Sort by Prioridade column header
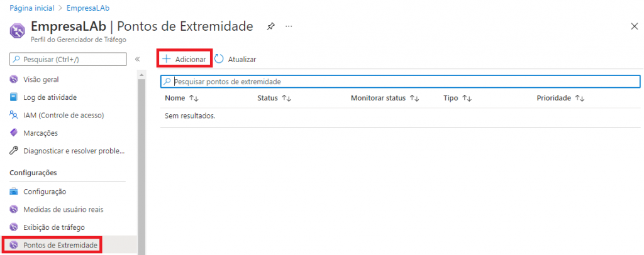Viewport: 644px width, 255px height. pyautogui.click(x=560, y=99)
